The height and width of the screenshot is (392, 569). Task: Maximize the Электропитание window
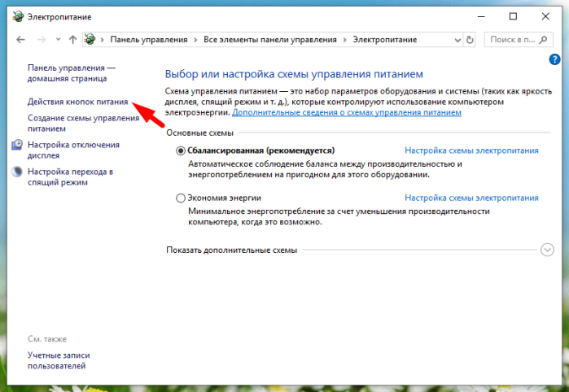click(x=513, y=17)
